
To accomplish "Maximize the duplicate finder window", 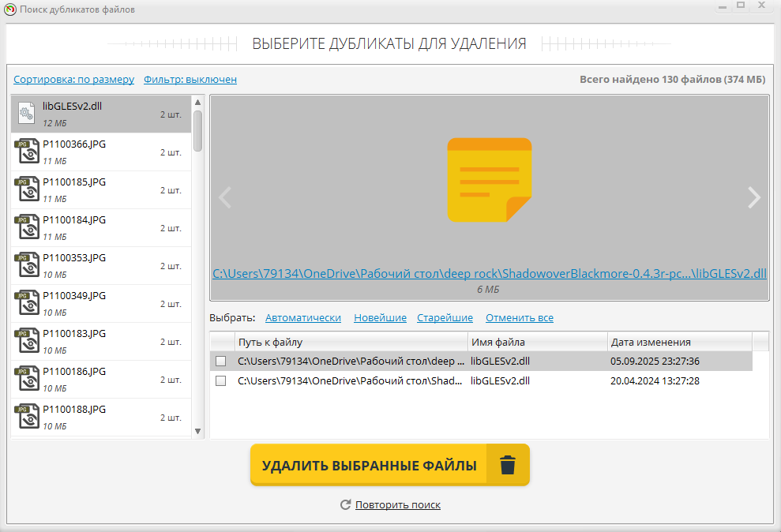I will coord(742,6).
